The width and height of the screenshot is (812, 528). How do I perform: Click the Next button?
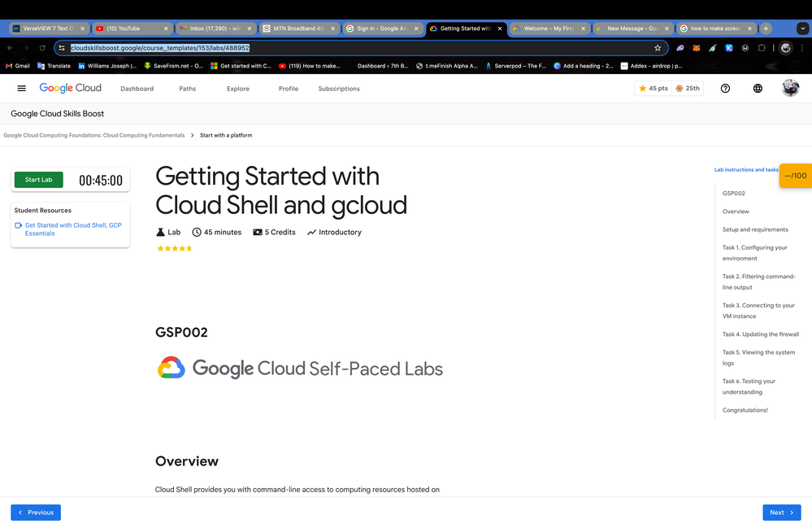781,513
